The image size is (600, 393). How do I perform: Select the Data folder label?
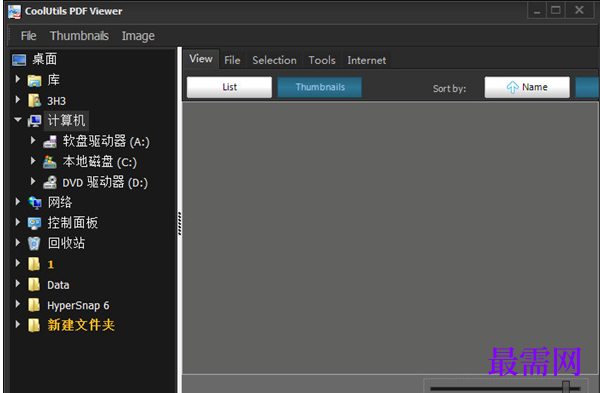pyautogui.click(x=58, y=285)
